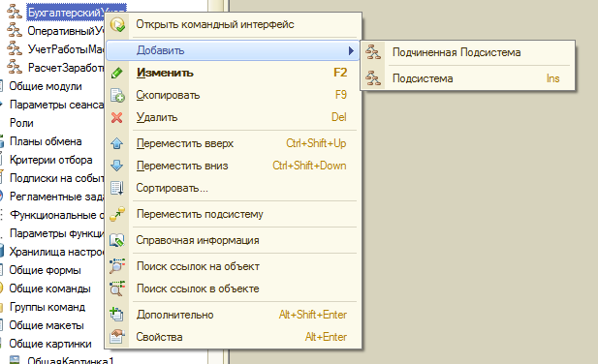Select Критерии отбора tree item
This screenshot has height=364, width=598.
pos(50,160)
